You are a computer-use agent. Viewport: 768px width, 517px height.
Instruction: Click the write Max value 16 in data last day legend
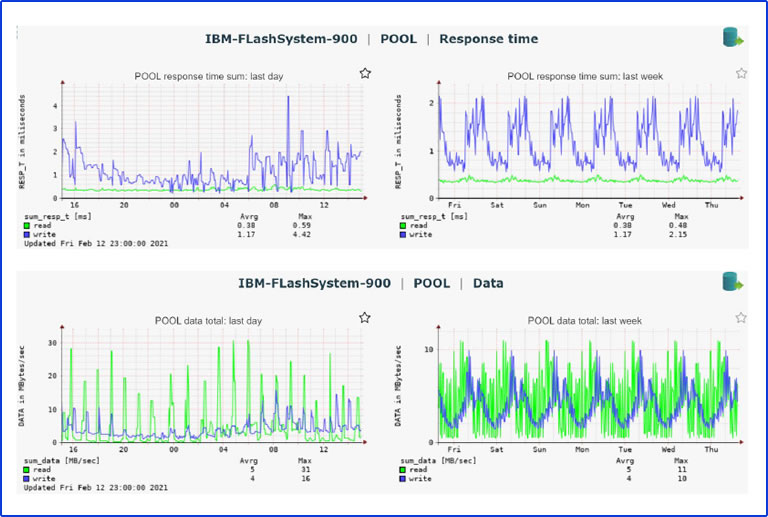click(x=306, y=478)
